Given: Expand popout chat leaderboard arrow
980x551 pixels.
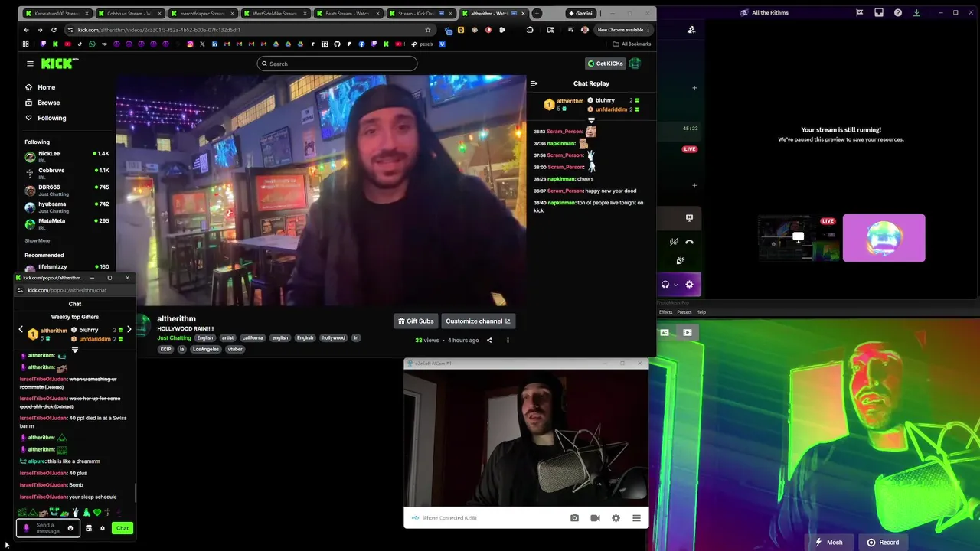Looking at the screenshot, I should point(74,350).
